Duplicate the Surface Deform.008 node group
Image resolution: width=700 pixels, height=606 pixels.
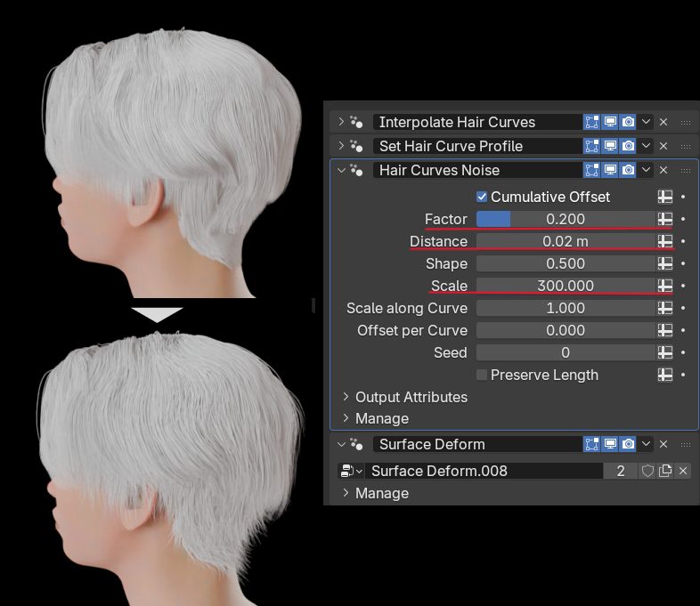click(665, 471)
